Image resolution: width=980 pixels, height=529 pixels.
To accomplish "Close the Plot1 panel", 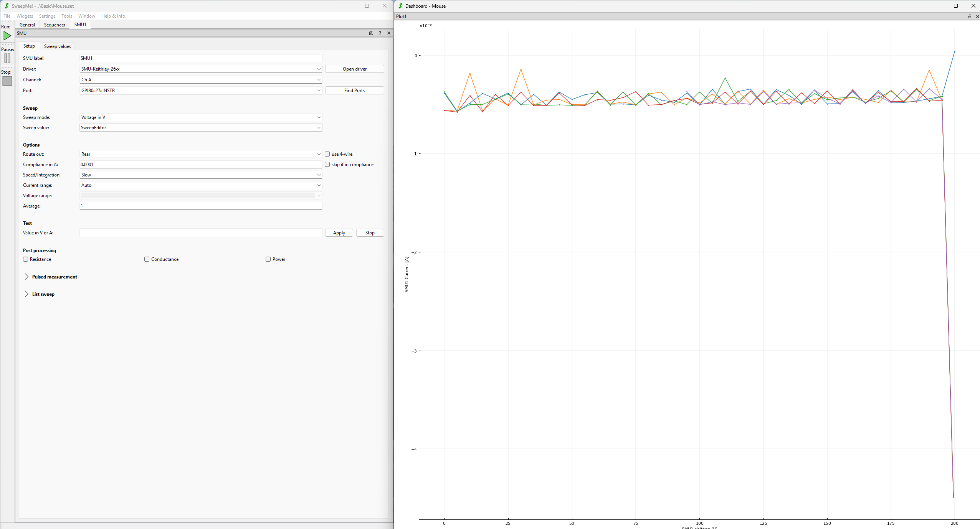I will [x=977, y=16].
